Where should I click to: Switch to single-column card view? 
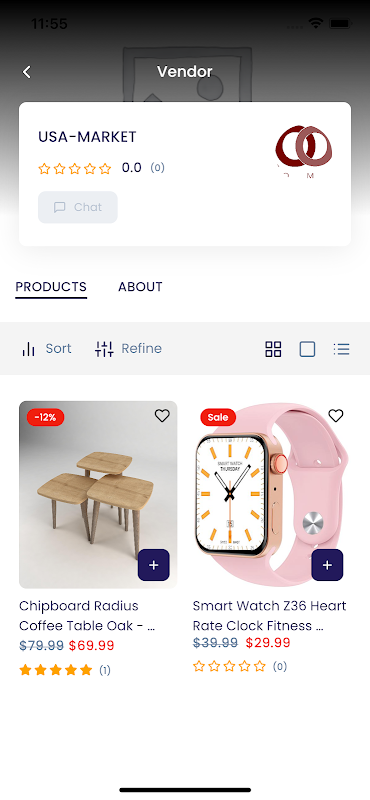point(307,349)
